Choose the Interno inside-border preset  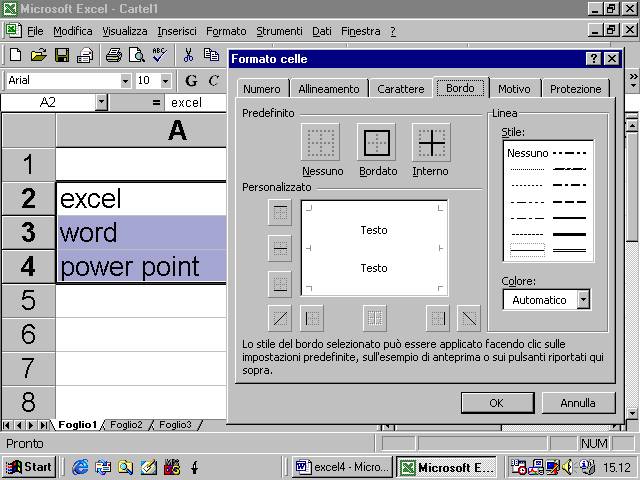click(431, 142)
